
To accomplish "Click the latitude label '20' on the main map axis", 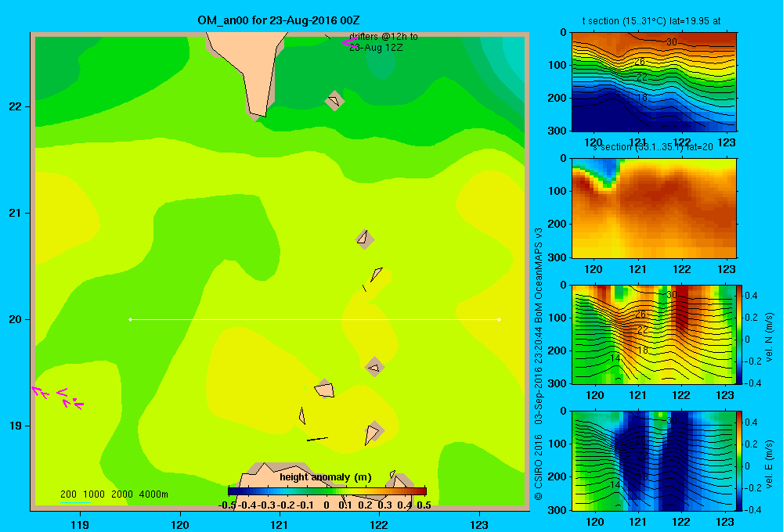I will point(16,319).
